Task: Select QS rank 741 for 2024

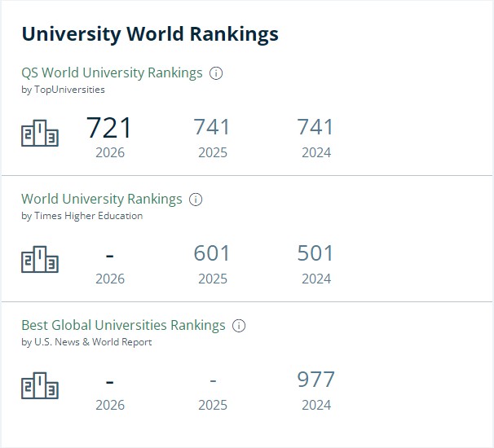Action: click(315, 127)
